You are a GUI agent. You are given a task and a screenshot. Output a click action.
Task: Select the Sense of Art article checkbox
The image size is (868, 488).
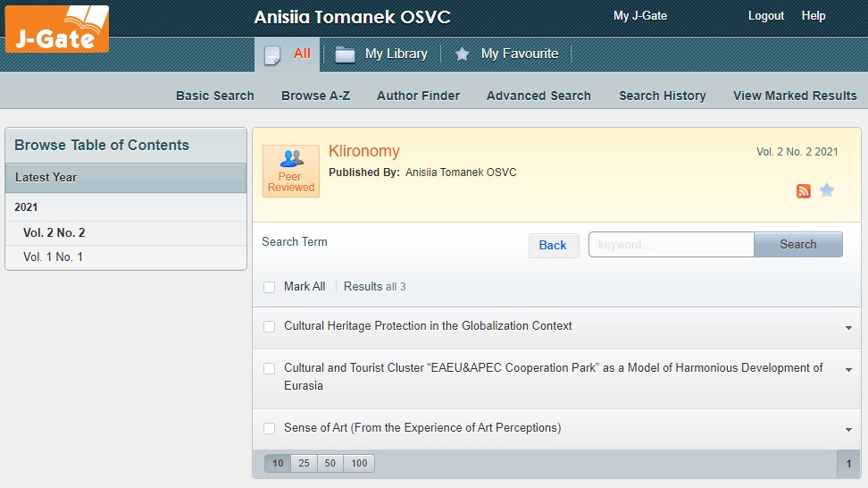coord(270,429)
